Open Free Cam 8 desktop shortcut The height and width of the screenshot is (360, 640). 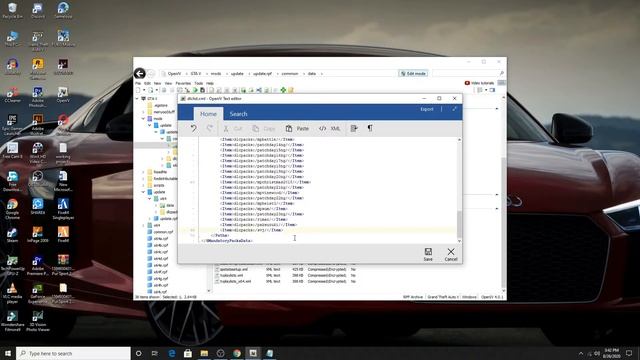(12, 151)
